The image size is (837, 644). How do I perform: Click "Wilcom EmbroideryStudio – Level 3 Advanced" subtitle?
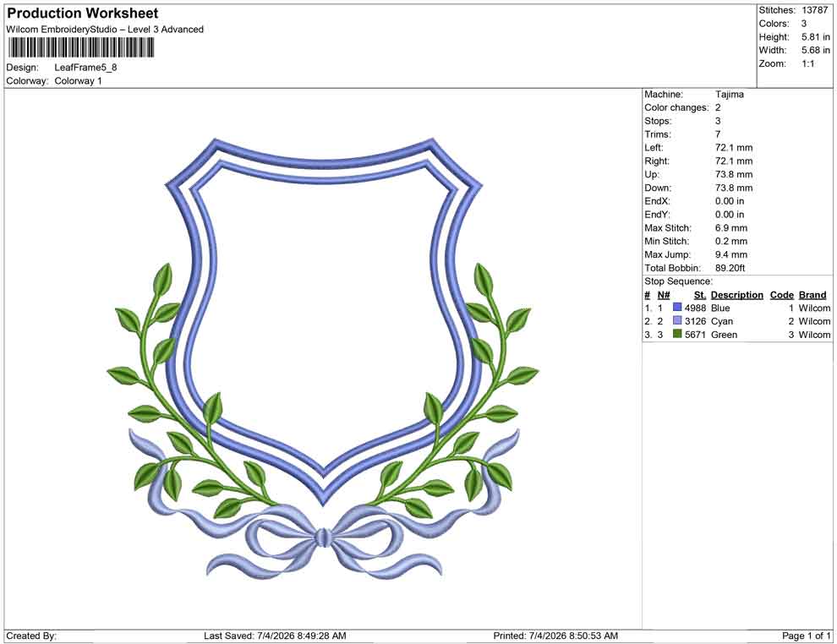coord(105,30)
